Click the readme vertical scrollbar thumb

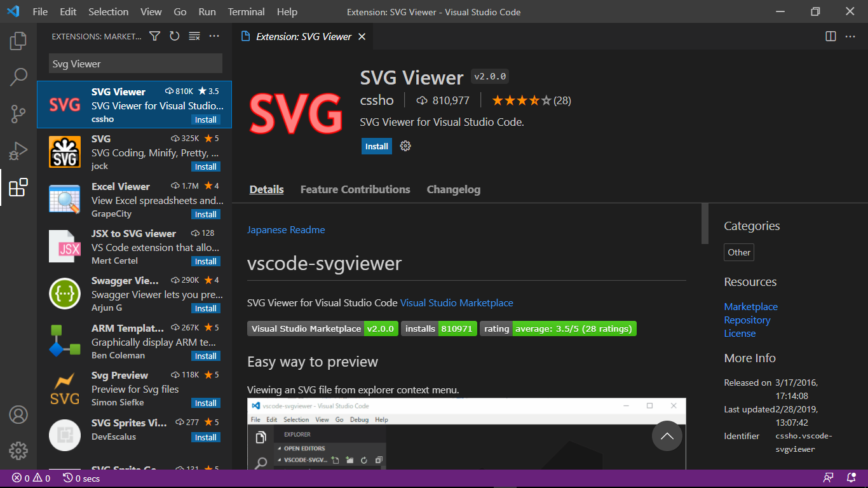705,224
